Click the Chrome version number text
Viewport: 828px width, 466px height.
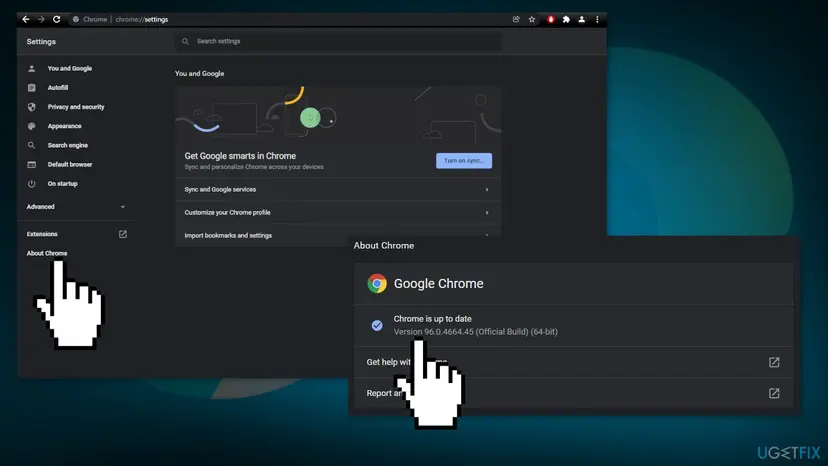point(475,332)
